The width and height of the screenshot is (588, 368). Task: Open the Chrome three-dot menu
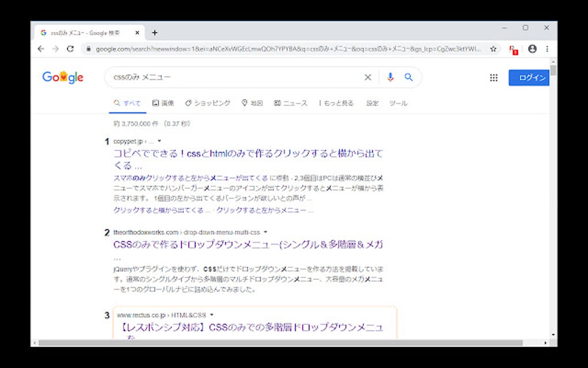point(547,49)
